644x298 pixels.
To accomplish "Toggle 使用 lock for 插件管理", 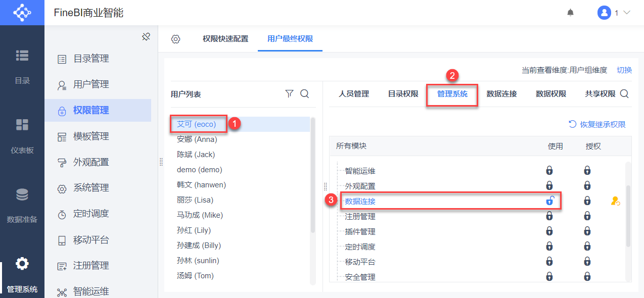I will [549, 231].
